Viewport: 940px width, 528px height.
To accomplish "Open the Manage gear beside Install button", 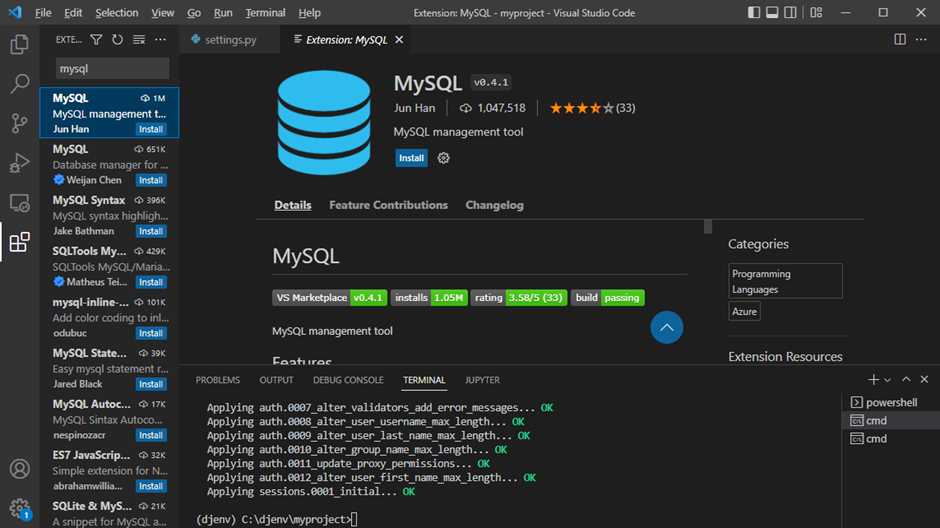I will point(444,158).
